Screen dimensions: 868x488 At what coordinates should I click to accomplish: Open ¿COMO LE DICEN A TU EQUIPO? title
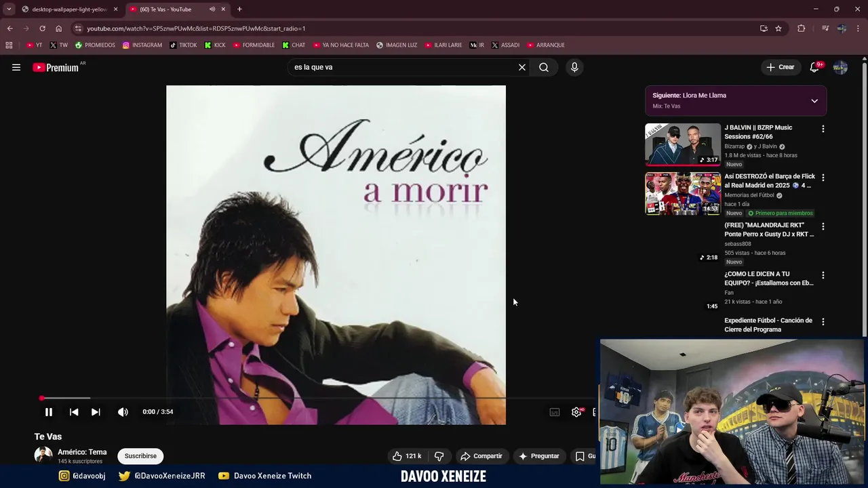(x=769, y=279)
